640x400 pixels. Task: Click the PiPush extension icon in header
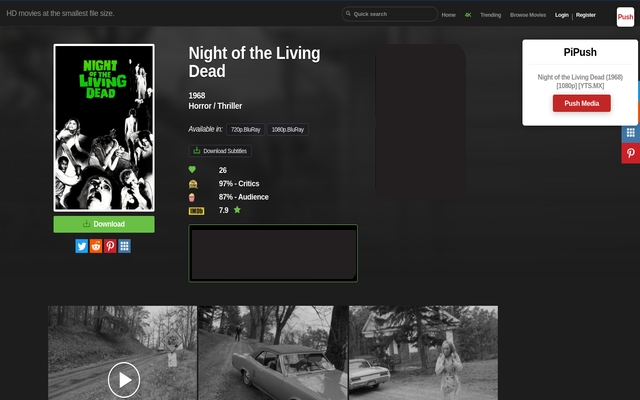(625, 16)
